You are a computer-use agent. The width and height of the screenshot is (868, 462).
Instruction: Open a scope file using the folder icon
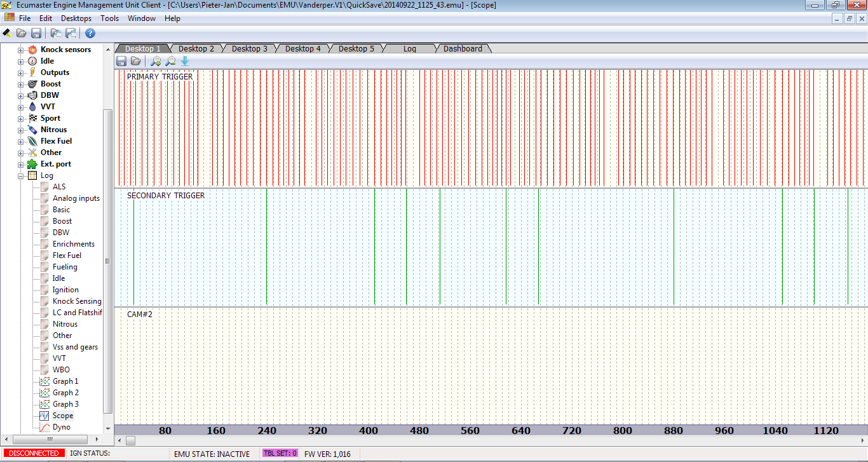(136, 61)
